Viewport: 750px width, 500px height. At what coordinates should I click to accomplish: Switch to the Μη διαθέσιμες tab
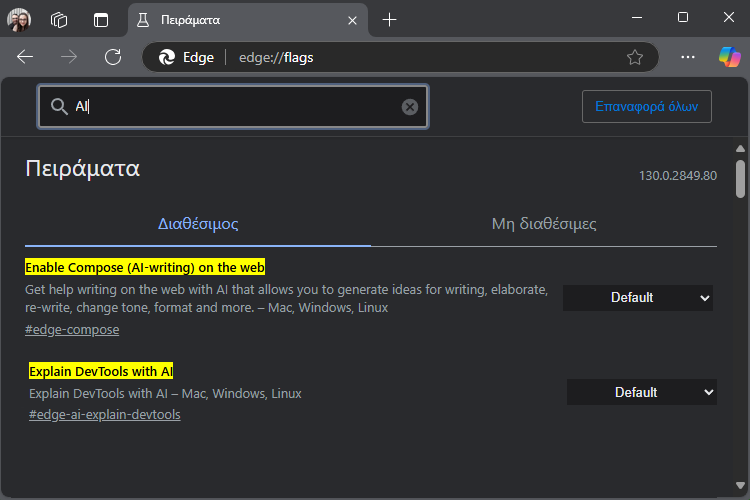(544, 224)
